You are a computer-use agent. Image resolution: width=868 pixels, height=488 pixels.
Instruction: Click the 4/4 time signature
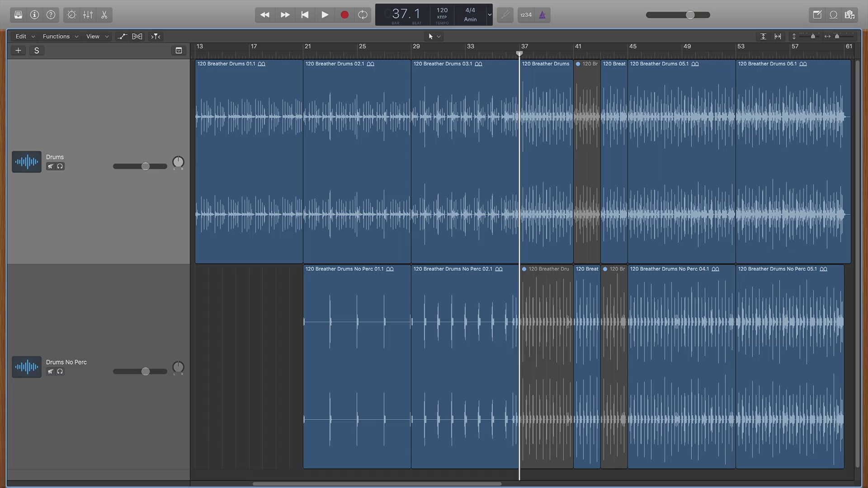(x=470, y=10)
